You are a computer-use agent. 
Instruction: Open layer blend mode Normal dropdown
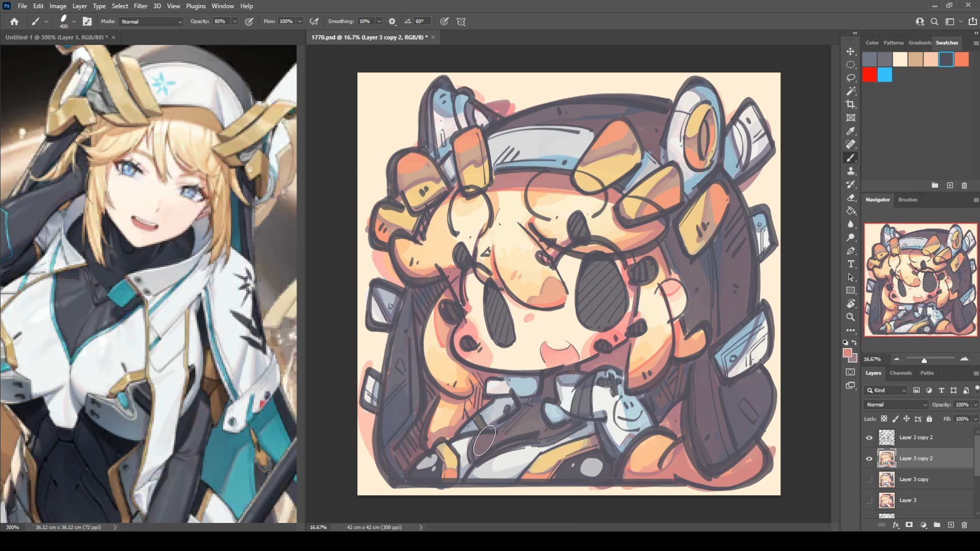point(896,405)
